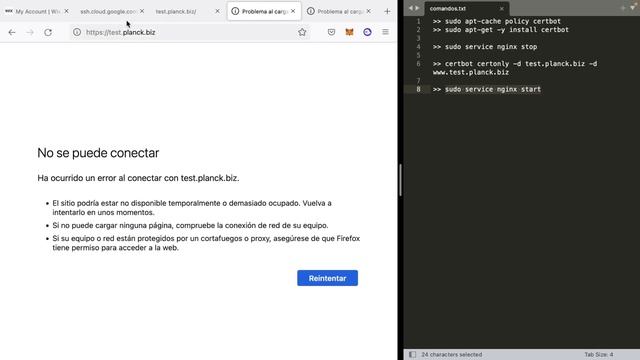Viewport: 640px width, 360px height.
Task: Open the Tab Size: 4 setting
Action: (x=598, y=354)
